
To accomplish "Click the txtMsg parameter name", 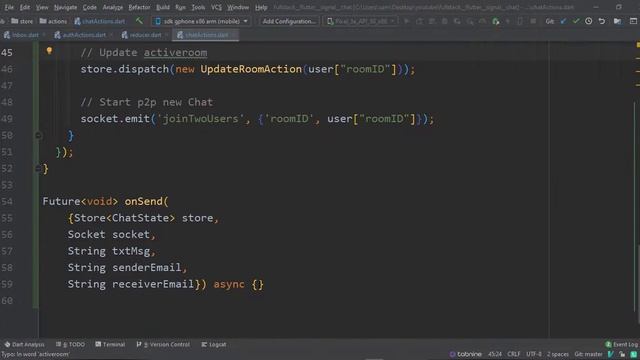I will [131, 251].
